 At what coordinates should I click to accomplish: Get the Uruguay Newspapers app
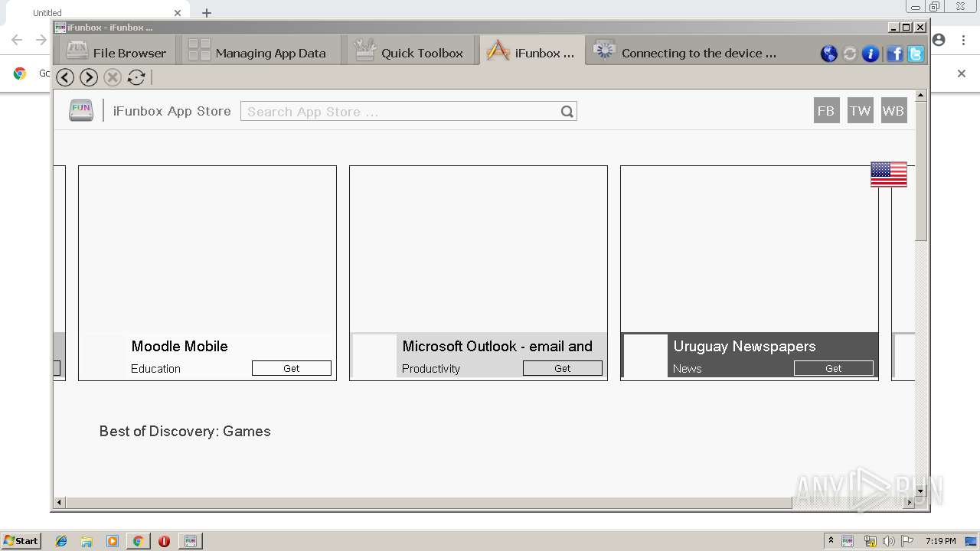click(x=834, y=368)
